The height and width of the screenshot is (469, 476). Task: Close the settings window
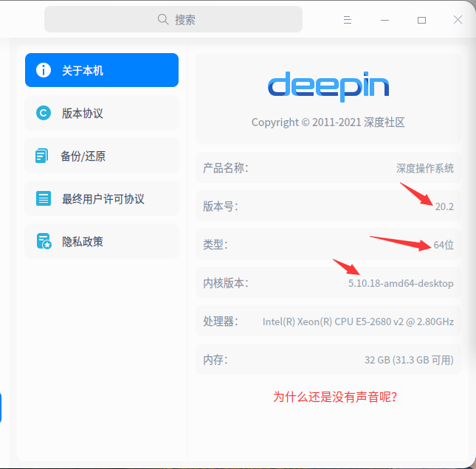click(458, 20)
